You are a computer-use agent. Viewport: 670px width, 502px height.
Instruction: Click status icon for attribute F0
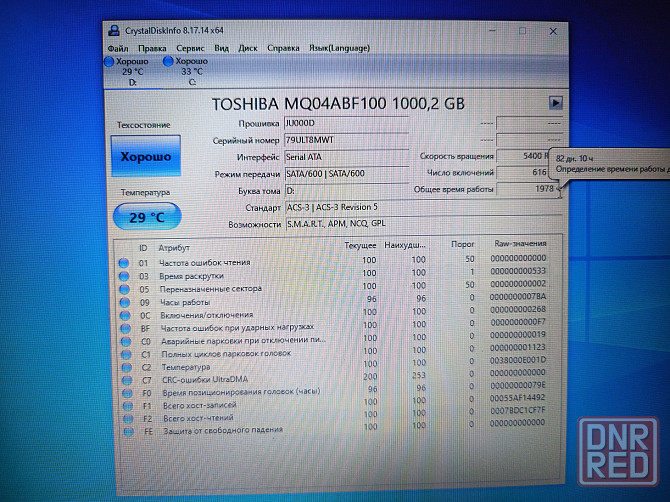click(x=127, y=393)
